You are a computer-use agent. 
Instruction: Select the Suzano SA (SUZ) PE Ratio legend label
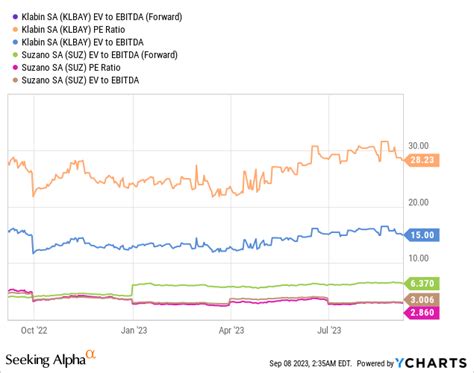(71, 68)
